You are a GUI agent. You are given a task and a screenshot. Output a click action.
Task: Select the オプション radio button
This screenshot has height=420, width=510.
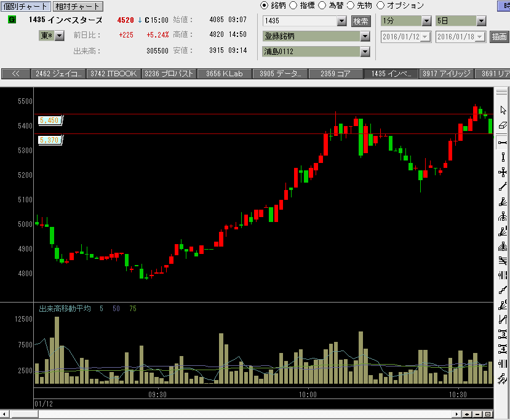pos(380,6)
